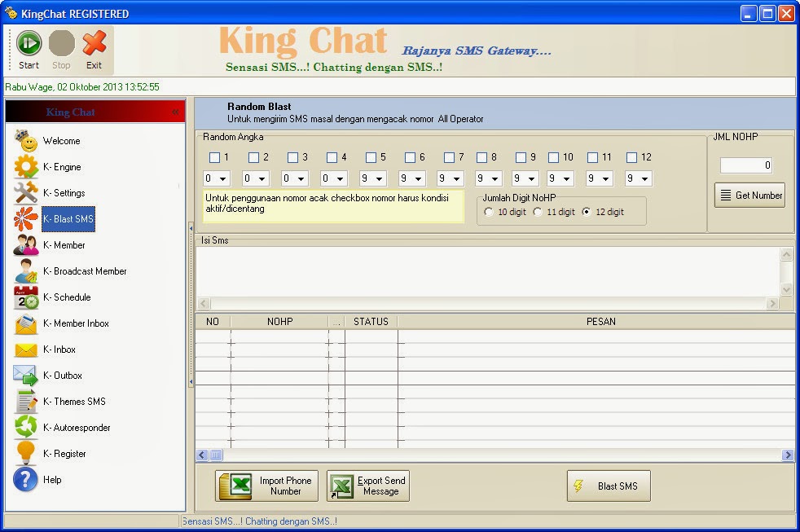Viewport: 800px width, 532px height.
Task: Open the K- Themes SMS sidebar entry
Action: coord(74,402)
